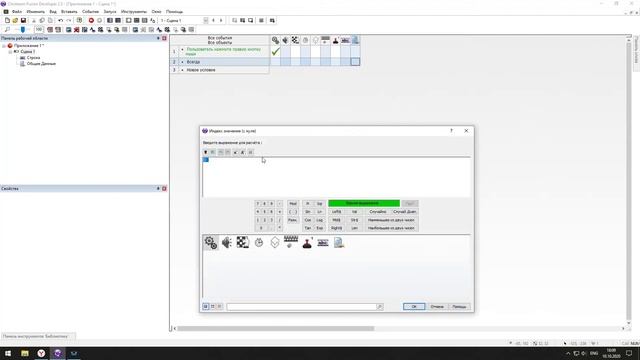The height and width of the screenshot is (360, 640).
Task: Insert the Sin function button
Action: point(308,212)
